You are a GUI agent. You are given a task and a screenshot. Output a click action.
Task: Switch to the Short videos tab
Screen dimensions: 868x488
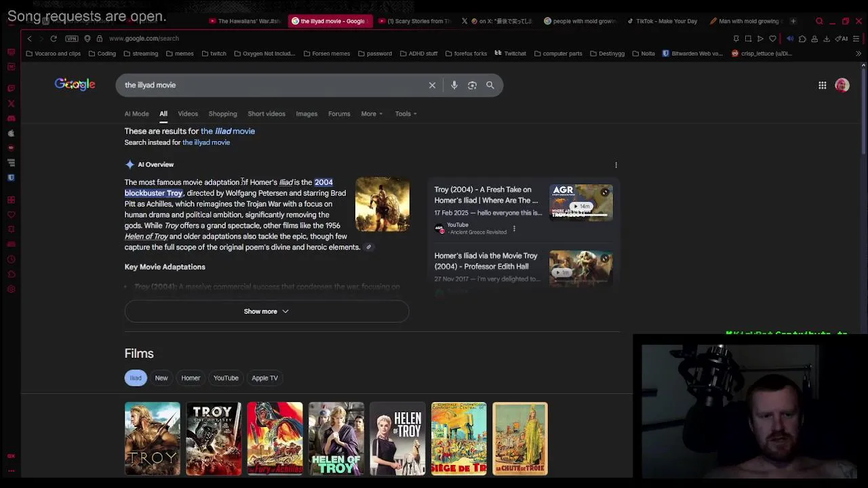[x=267, y=114]
